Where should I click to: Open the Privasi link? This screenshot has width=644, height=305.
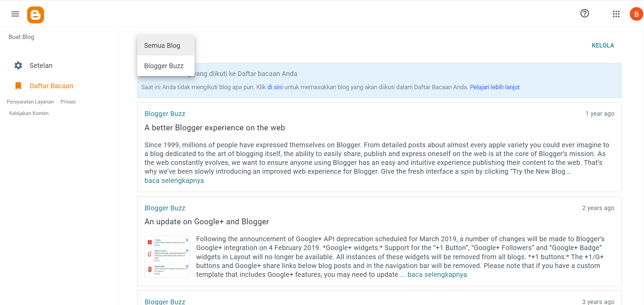tap(68, 102)
